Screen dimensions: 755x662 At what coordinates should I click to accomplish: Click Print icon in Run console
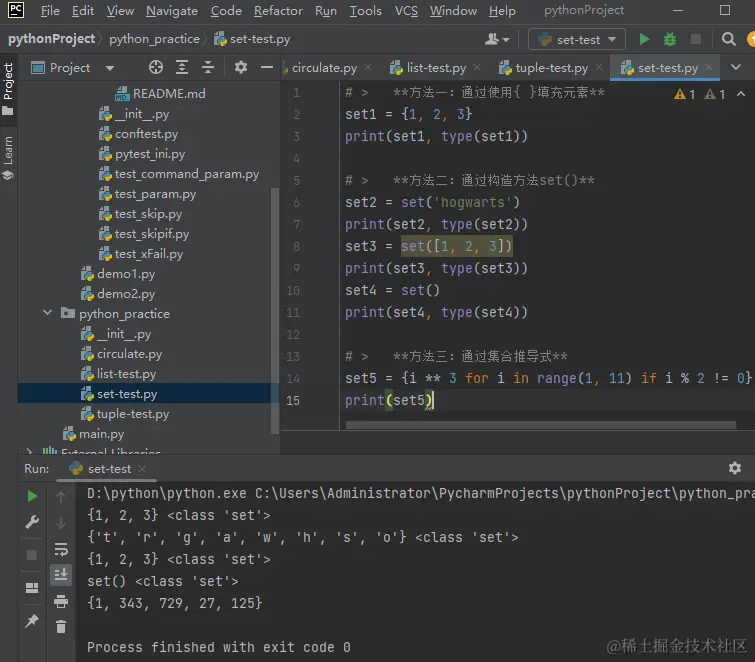(61, 601)
